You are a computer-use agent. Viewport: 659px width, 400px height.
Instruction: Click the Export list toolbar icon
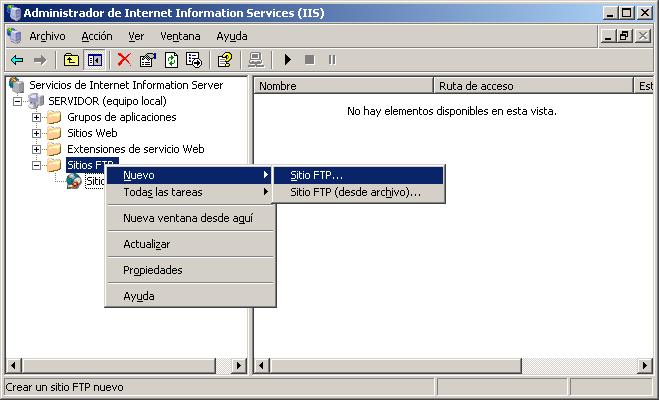click(x=194, y=60)
